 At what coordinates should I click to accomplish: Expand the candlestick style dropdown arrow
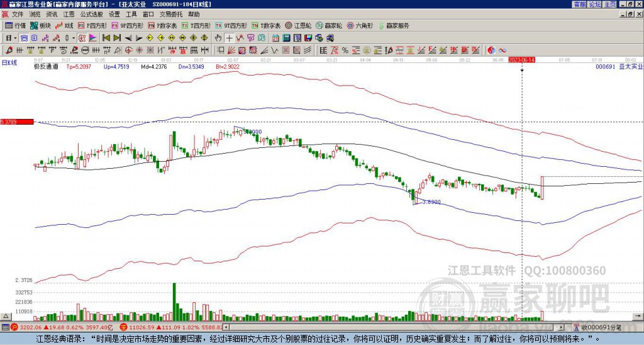[74, 38]
